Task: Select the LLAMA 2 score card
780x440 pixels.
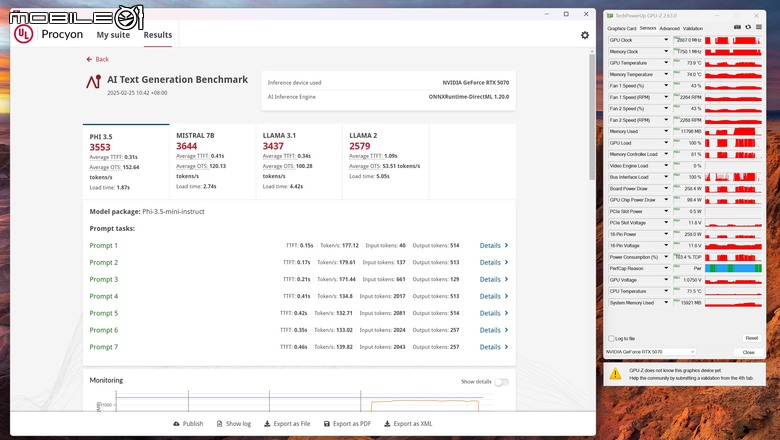Action: point(386,162)
